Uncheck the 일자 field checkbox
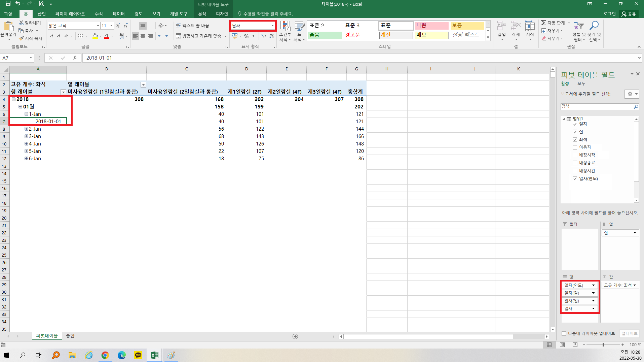 (x=575, y=124)
